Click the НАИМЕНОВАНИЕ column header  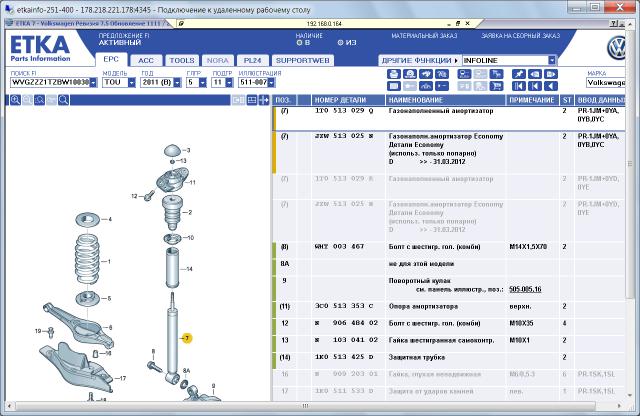click(446, 100)
